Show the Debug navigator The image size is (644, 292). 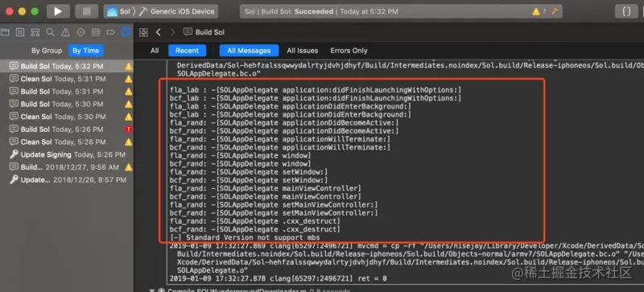click(x=96, y=32)
